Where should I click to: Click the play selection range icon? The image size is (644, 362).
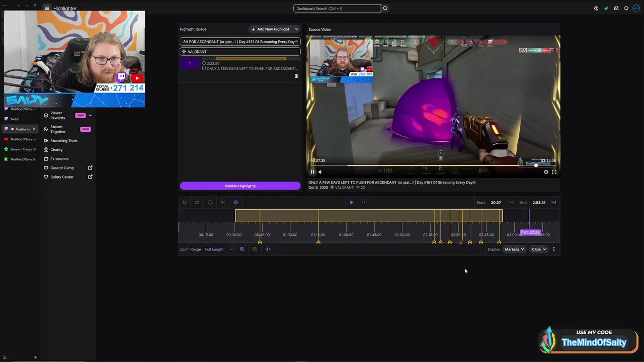[x=364, y=203]
